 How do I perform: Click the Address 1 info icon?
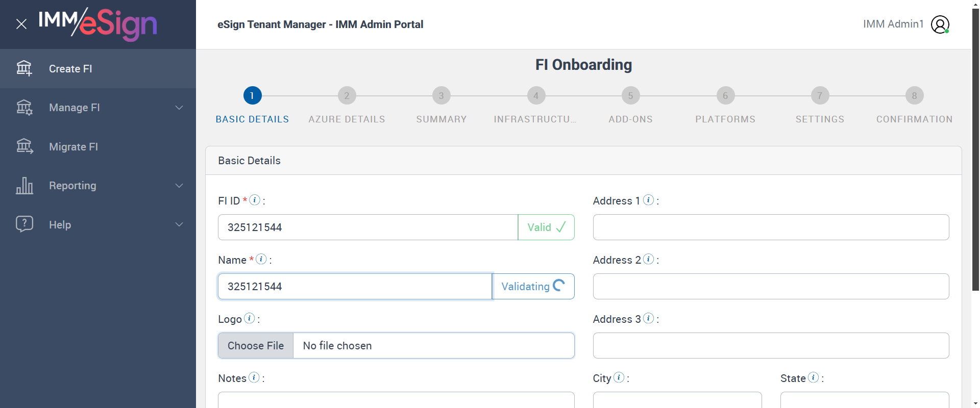[x=648, y=200]
